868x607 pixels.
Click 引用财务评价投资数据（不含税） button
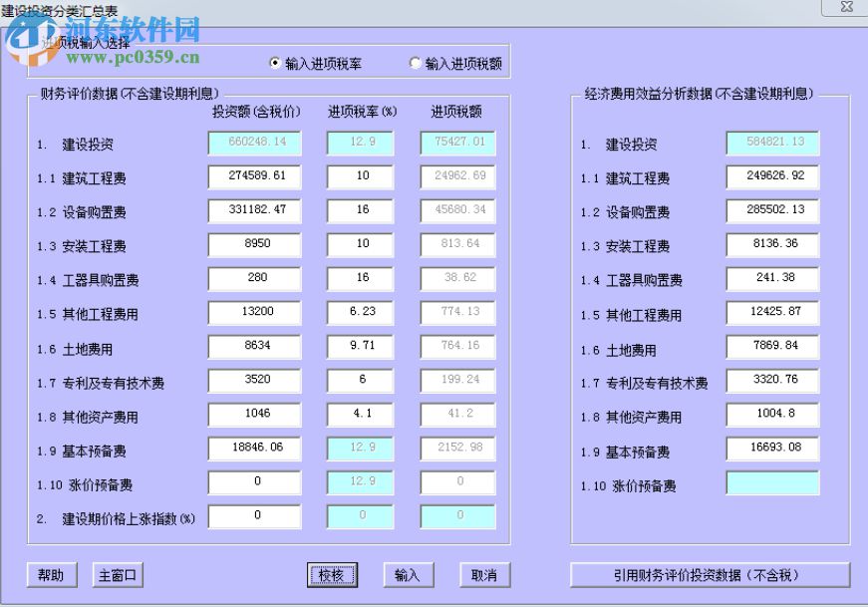pyautogui.click(x=716, y=575)
